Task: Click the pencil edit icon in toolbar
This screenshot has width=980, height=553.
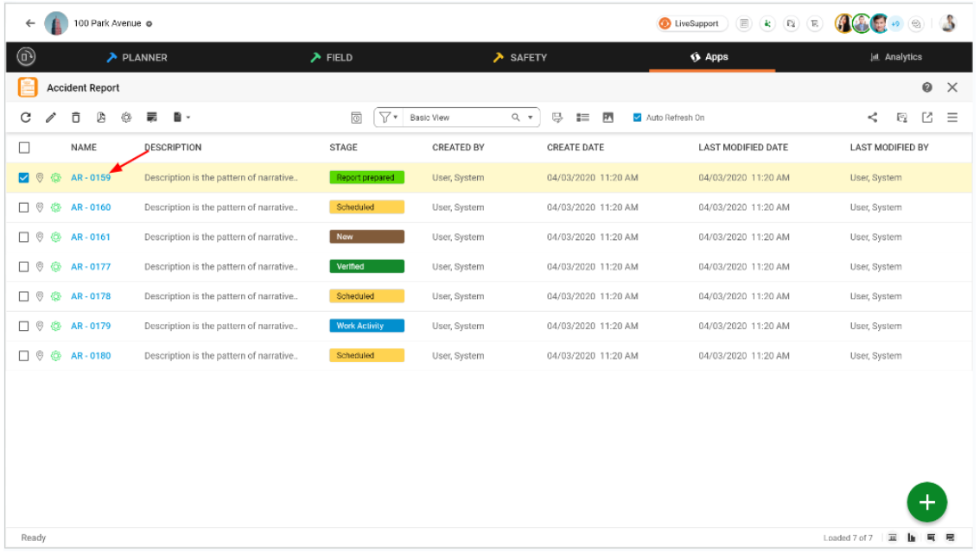Action: (51, 118)
